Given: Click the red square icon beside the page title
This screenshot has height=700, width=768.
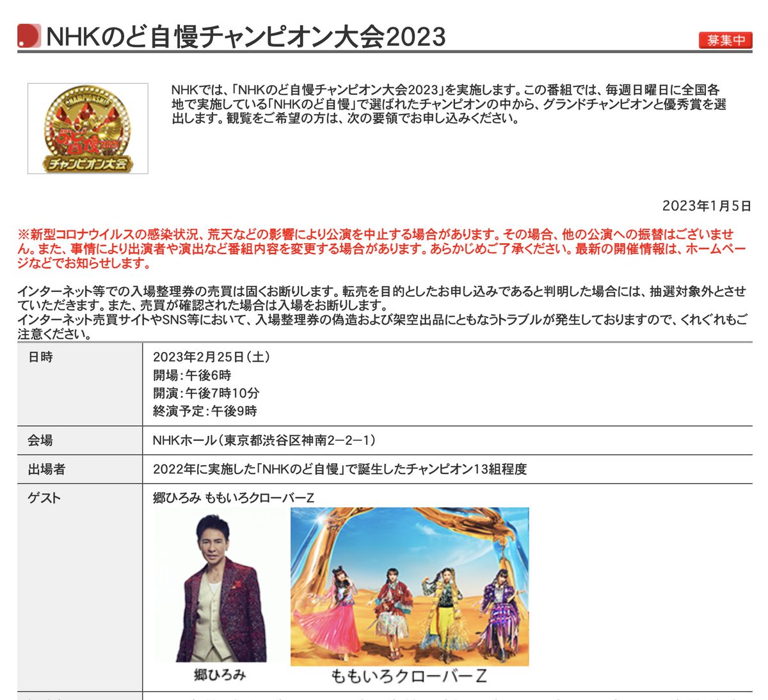Looking at the screenshot, I should pos(29,36).
